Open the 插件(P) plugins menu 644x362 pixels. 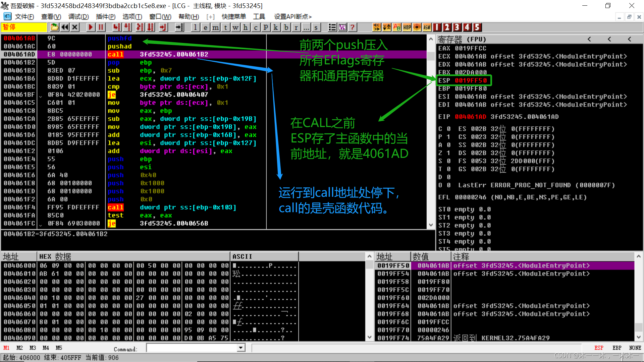pos(105,16)
